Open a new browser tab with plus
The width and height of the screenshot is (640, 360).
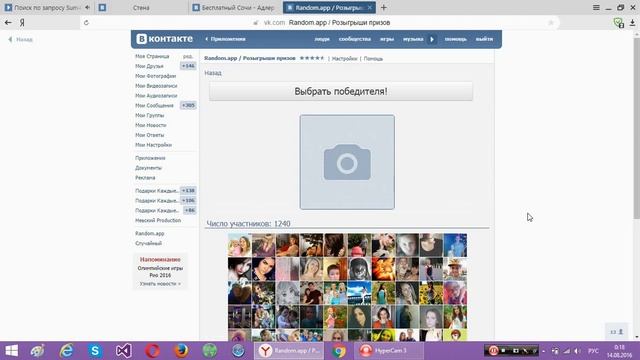[x=383, y=7]
